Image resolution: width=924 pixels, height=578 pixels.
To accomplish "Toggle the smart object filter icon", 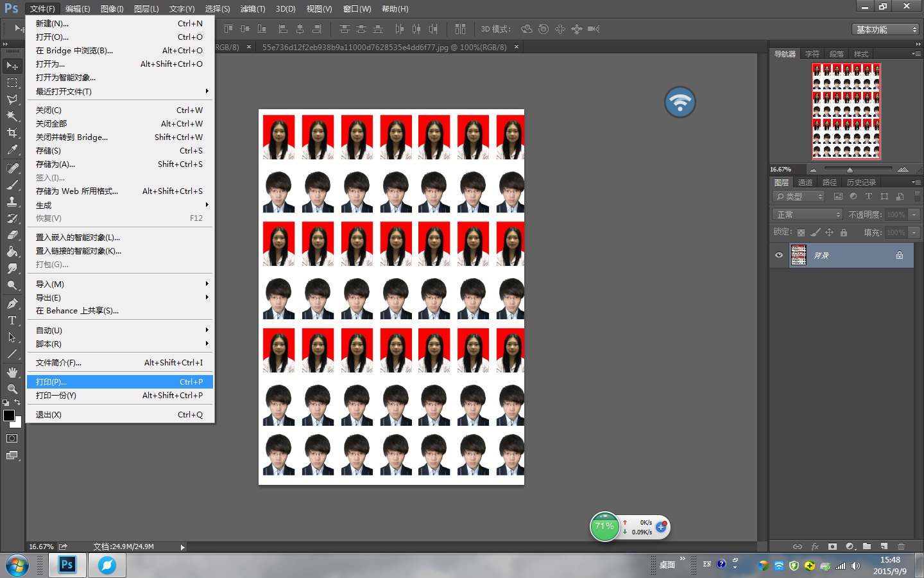I will [x=900, y=197].
